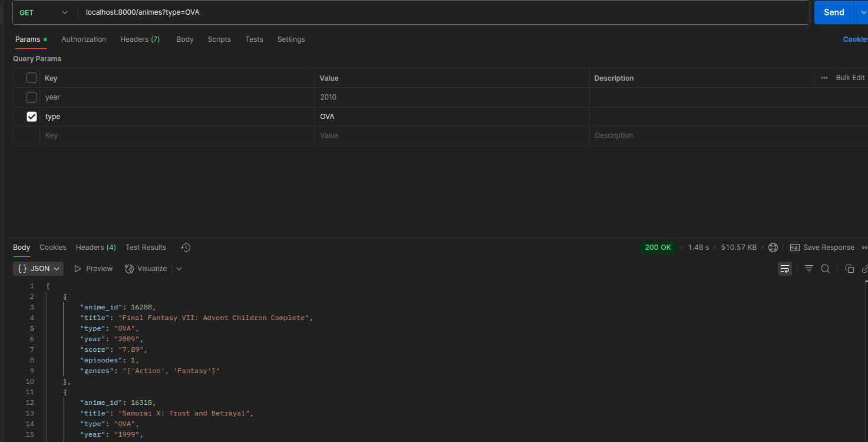Open the request Headers (7) tab

140,39
